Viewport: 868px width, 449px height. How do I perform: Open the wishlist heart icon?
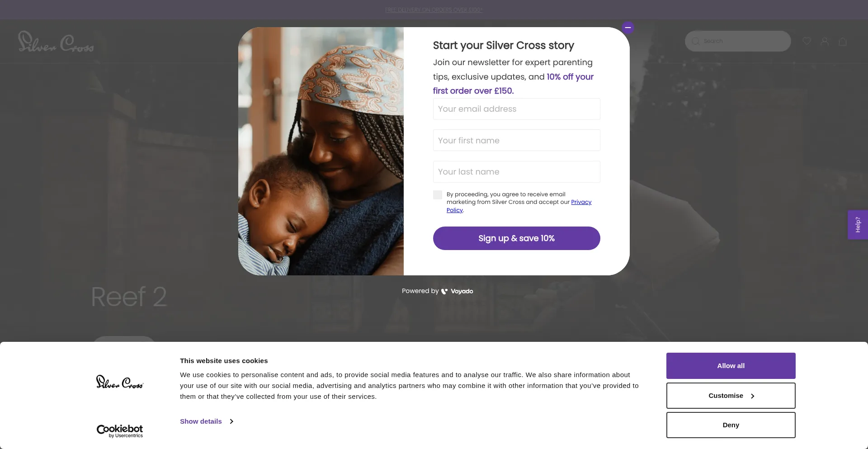coord(807,41)
